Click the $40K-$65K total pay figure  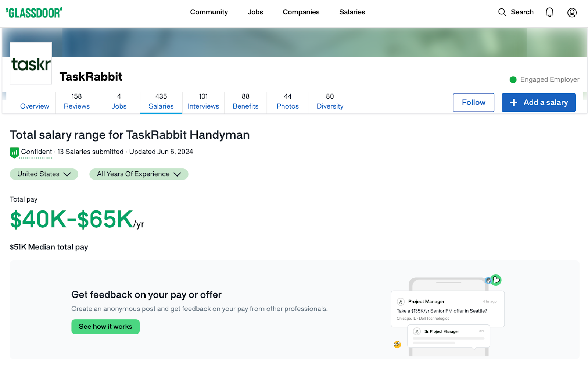click(x=72, y=219)
